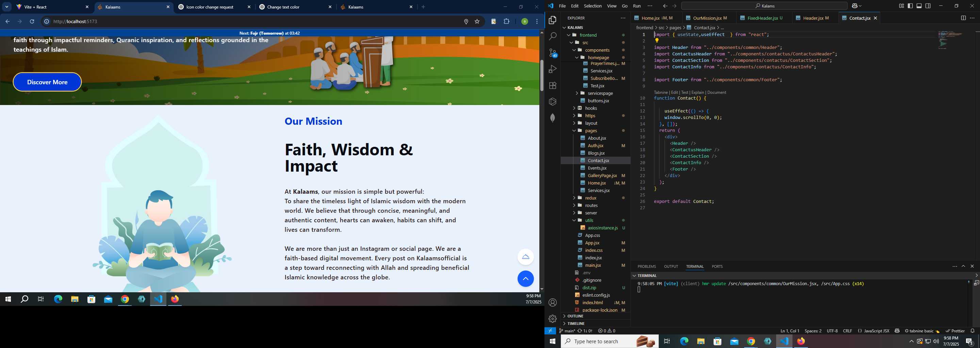Click the Kalams command center search box

(764, 6)
